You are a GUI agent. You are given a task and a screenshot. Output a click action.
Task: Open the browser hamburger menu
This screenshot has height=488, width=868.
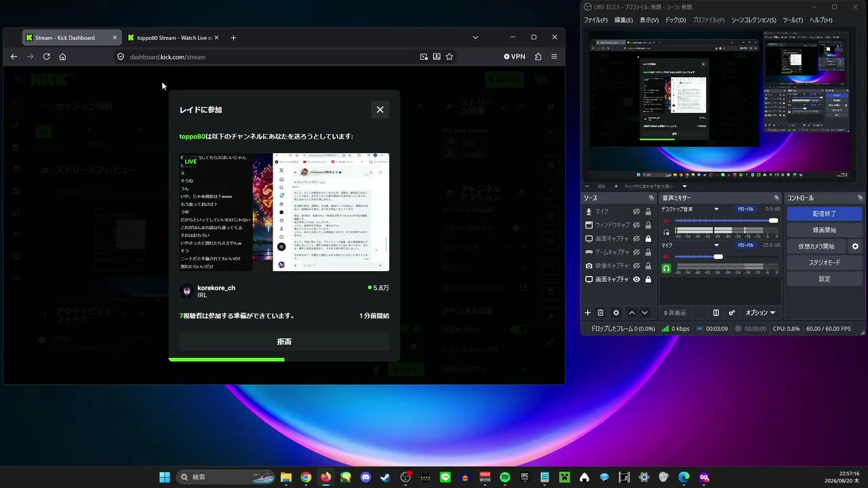point(554,57)
